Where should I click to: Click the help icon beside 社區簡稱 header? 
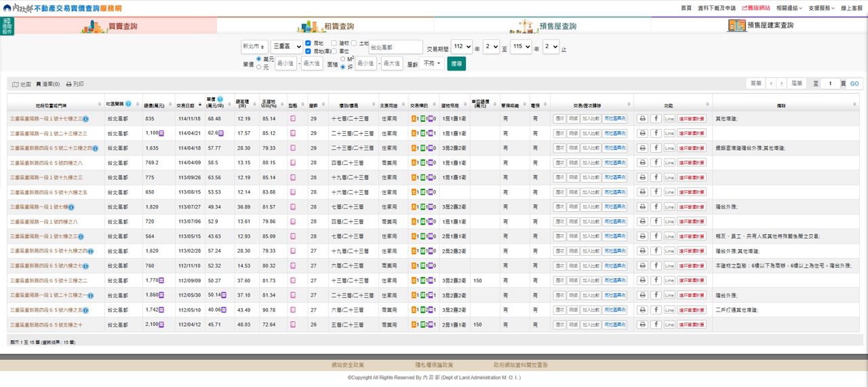(128, 104)
